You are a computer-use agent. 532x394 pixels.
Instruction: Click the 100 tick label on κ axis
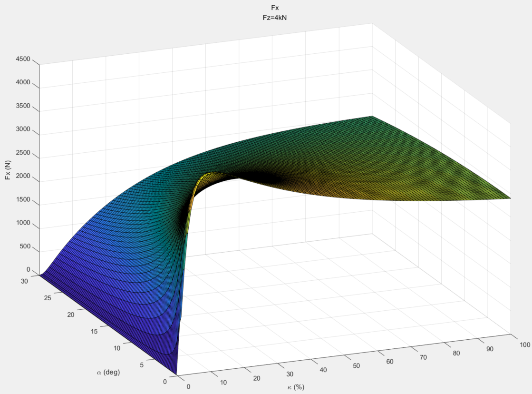[x=524, y=345]
